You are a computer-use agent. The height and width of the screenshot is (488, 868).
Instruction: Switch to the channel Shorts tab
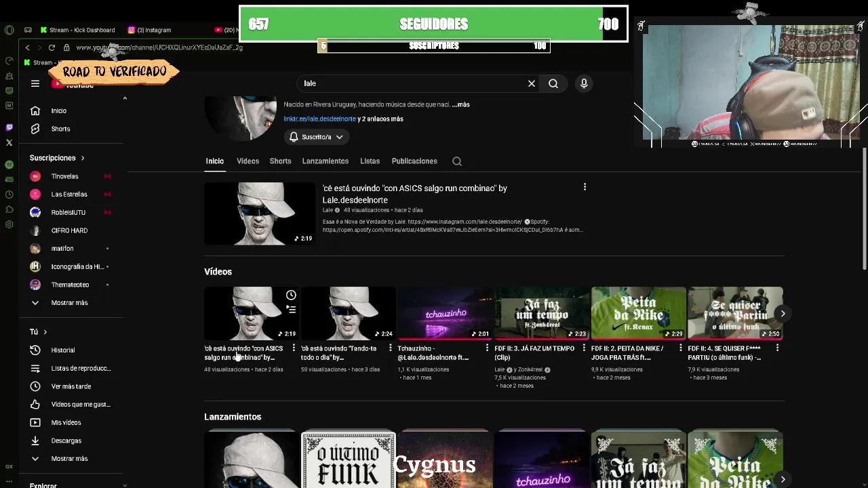[280, 161]
